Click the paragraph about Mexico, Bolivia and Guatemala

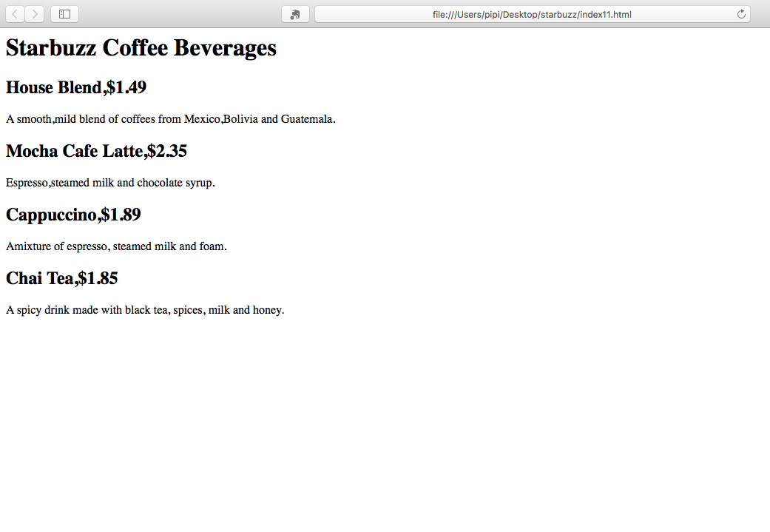[171, 119]
